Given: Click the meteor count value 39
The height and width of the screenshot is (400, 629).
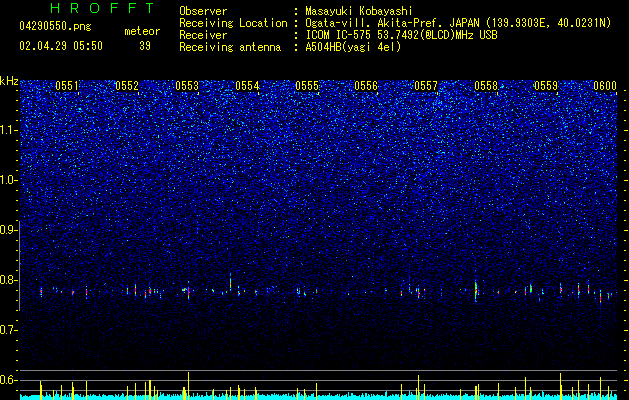Looking at the screenshot, I should 145,46.
